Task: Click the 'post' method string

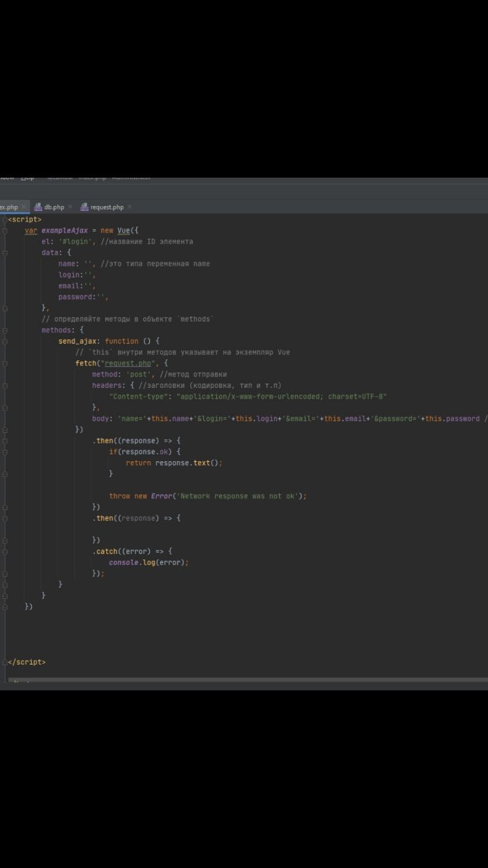Action: [138, 374]
